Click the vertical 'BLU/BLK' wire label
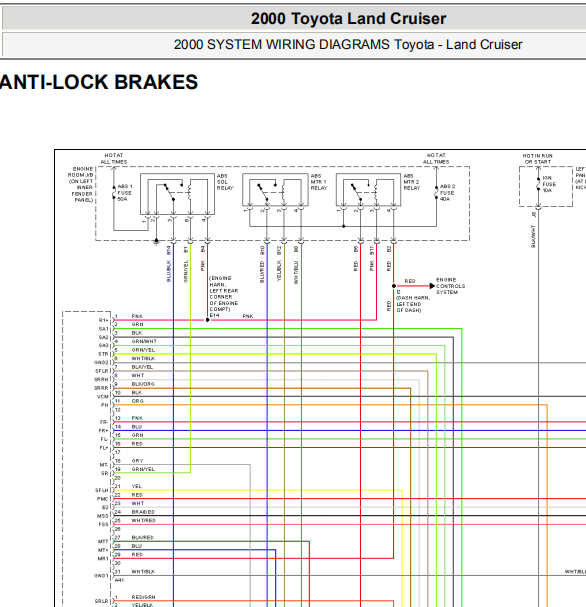 [x=169, y=271]
